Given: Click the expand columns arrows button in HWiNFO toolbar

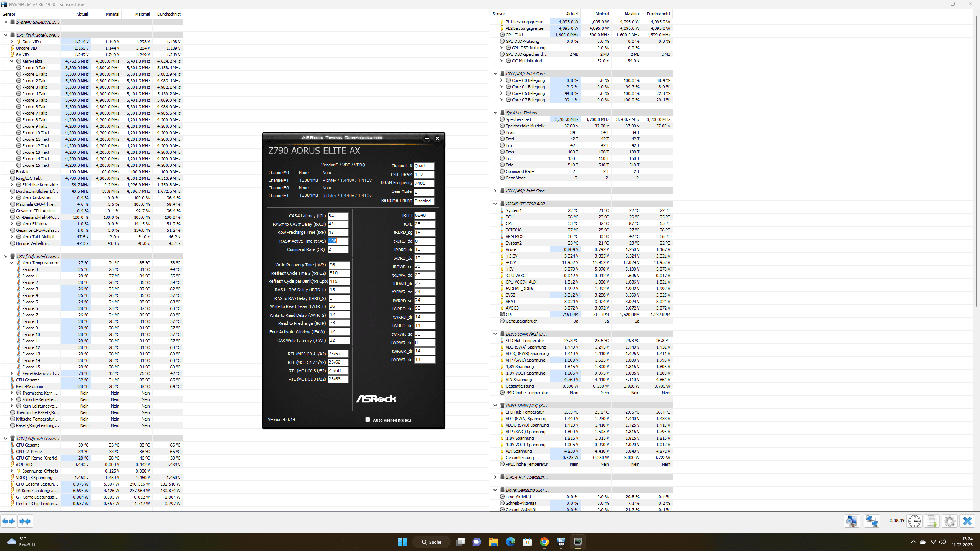Looking at the screenshot, I should tap(8, 521).
